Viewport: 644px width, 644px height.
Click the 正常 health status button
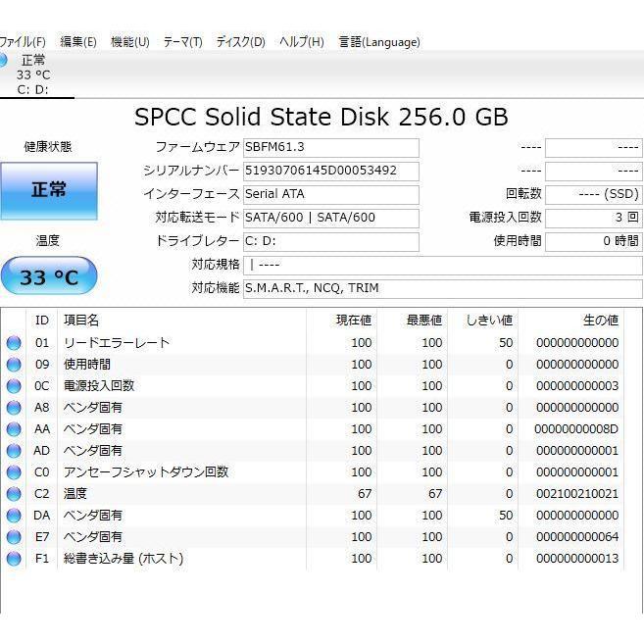pos(49,190)
